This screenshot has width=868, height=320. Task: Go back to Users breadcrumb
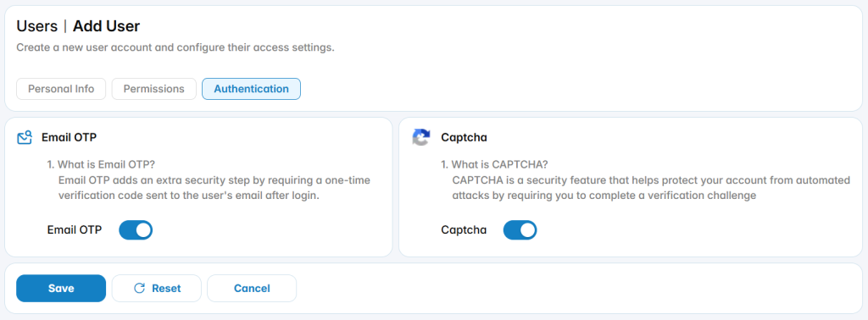click(x=37, y=26)
